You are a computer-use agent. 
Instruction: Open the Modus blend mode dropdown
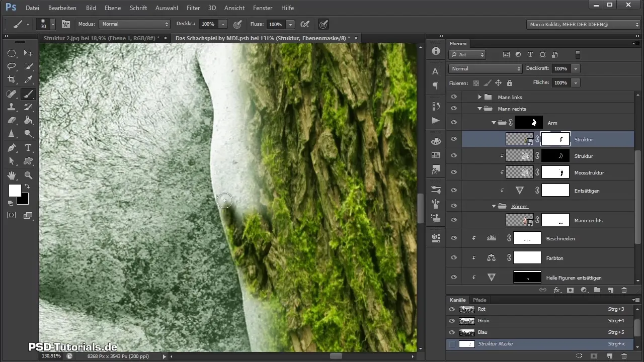135,24
